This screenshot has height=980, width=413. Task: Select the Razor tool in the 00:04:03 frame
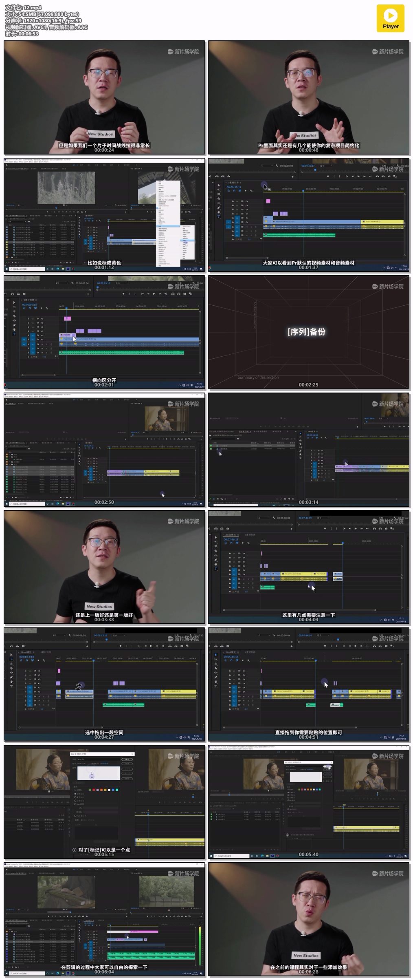pyautogui.click(x=216, y=551)
